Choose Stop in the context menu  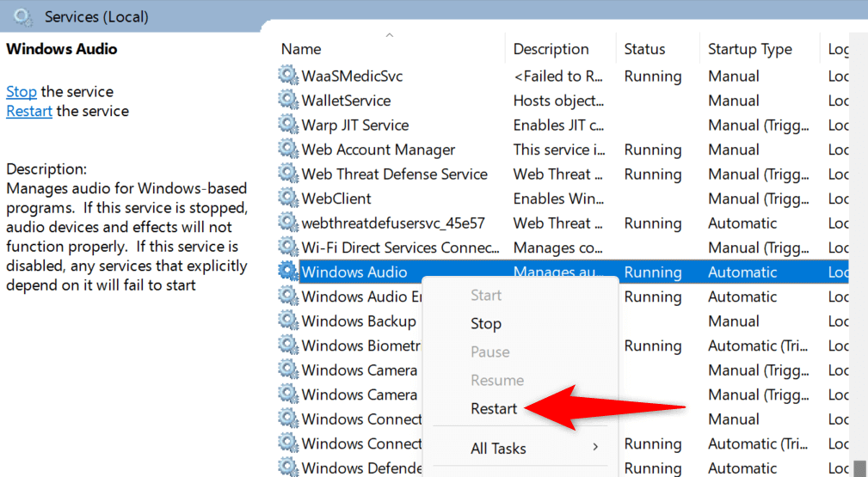point(486,324)
